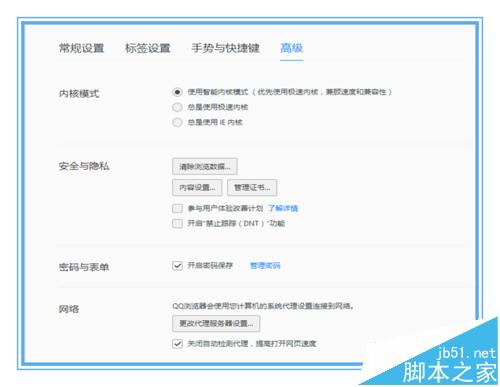Click the 安全与隐私 section label
500x387 pixels.
84,166
